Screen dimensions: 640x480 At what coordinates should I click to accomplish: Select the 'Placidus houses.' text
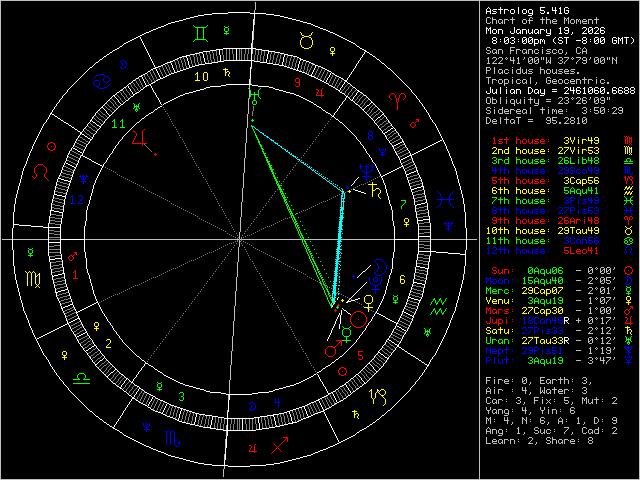coord(533,71)
